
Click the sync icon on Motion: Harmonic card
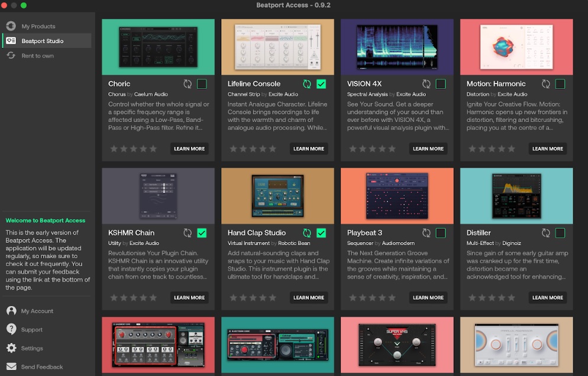[x=545, y=84]
